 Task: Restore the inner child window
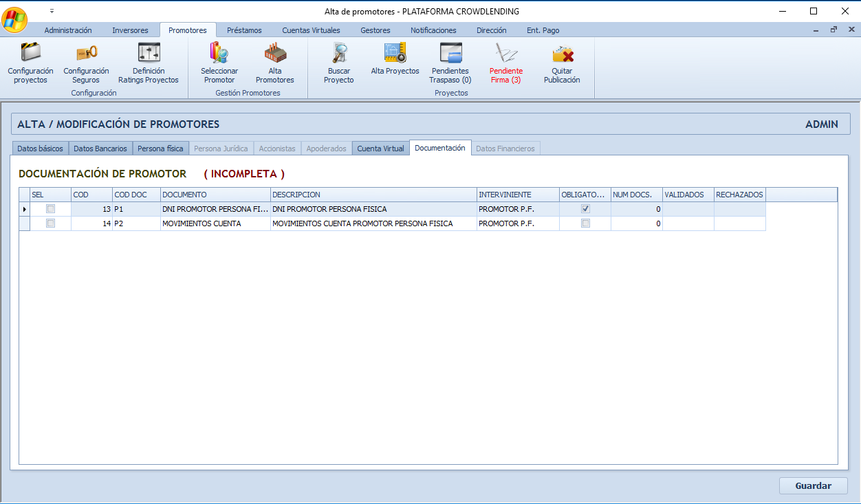(833, 30)
